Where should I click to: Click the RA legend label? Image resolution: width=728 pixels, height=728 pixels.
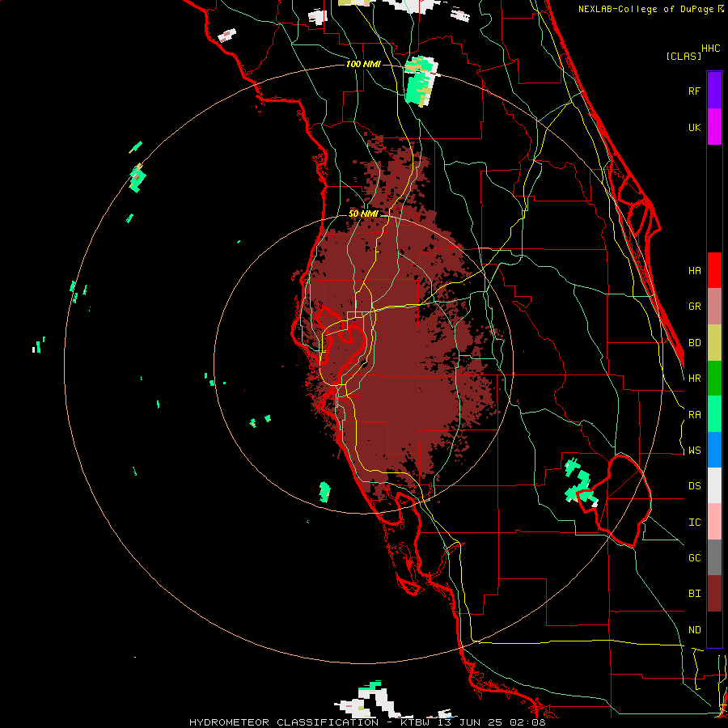[695, 415]
